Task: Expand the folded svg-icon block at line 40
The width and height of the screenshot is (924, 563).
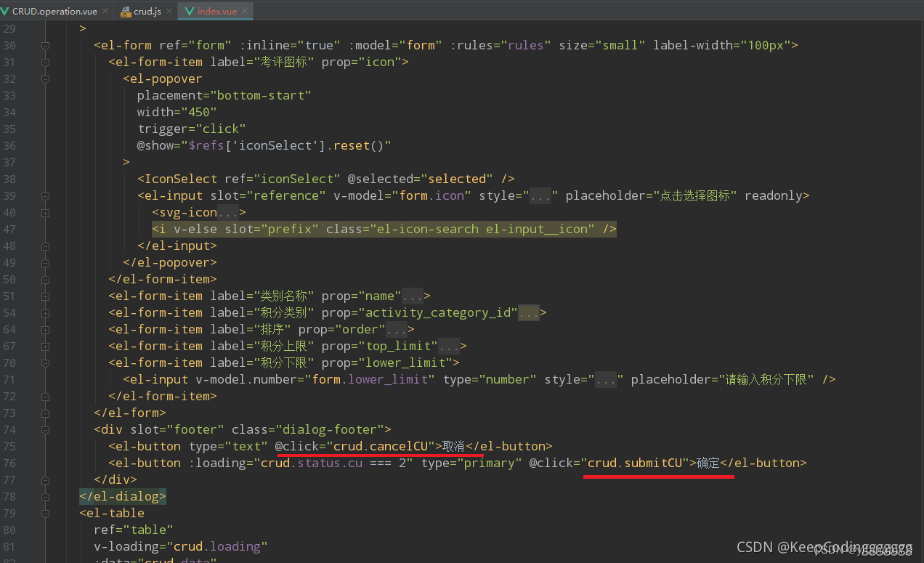Action: (x=45, y=212)
